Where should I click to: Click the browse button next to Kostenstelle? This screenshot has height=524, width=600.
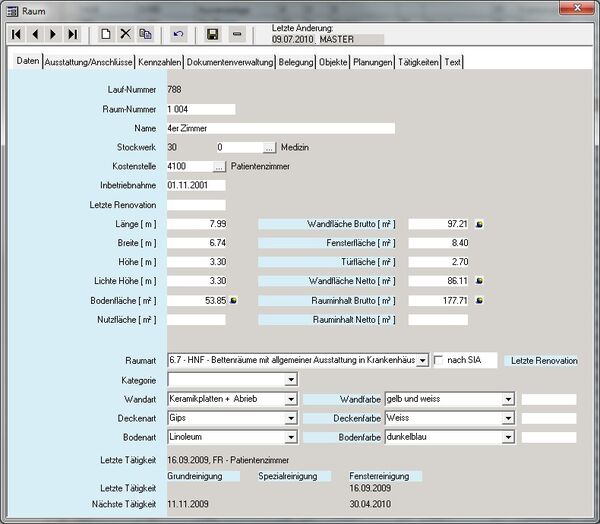coord(219,166)
